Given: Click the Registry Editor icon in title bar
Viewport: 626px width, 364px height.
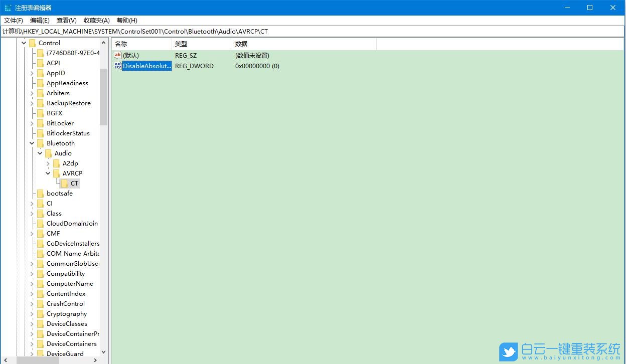Looking at the screenshot, I should (x=7, y=7).
